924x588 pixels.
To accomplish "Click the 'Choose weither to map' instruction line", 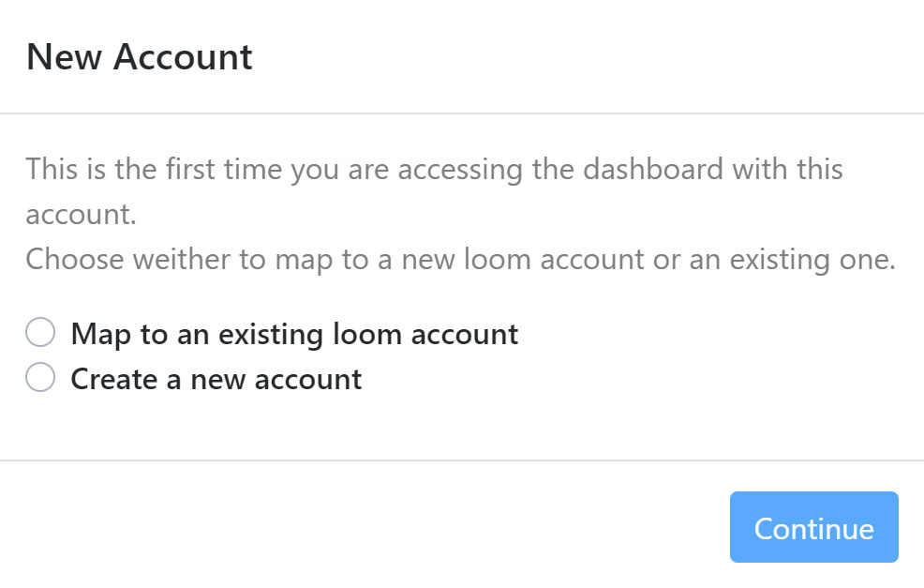I will [460, 260].
